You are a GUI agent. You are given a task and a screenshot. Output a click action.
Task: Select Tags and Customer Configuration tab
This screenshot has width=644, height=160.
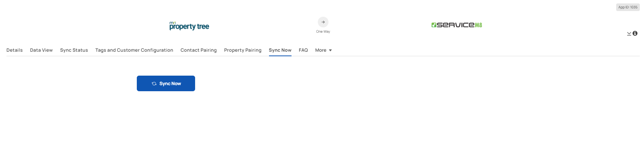(x=134, y=50)
